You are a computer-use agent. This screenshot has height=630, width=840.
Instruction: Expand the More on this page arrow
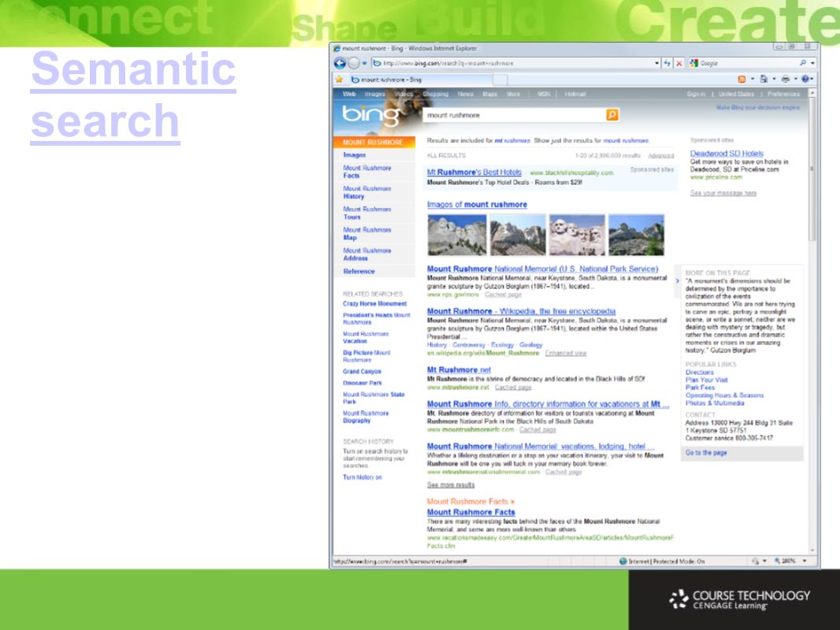pyautogui.click(x=677, y=281)
